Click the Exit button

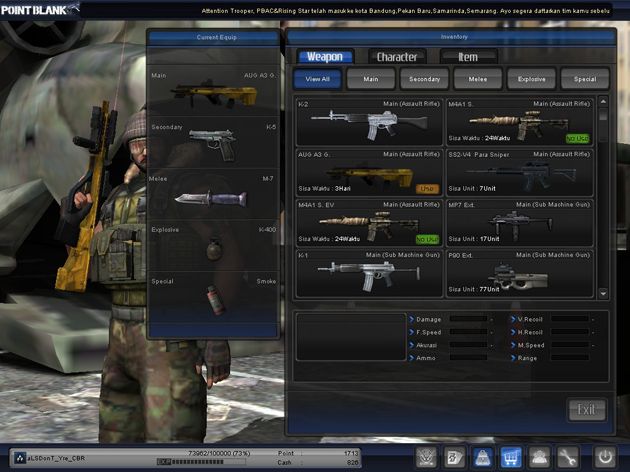[587, 409]
